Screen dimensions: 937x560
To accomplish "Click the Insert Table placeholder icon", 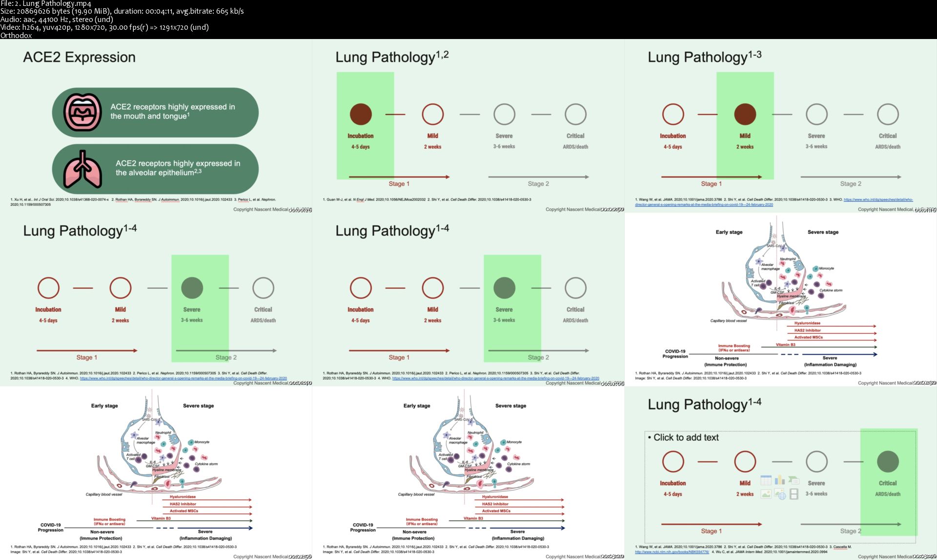I will click(766, 480).
